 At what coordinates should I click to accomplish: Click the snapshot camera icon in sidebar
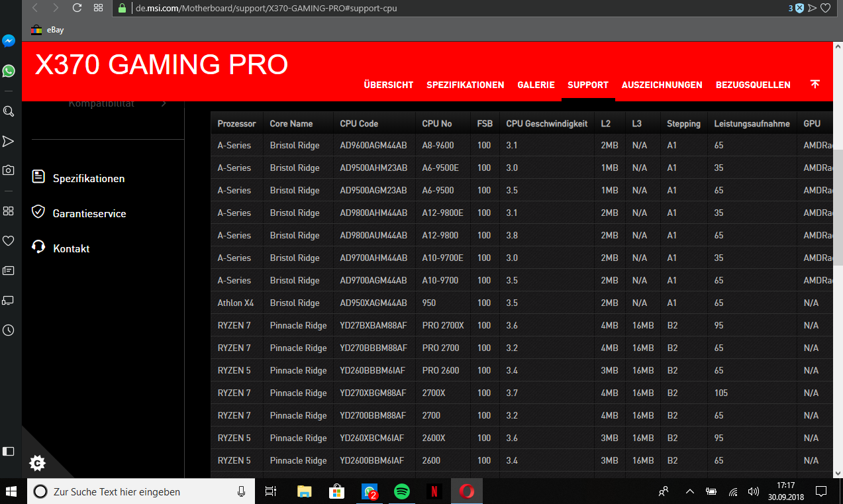tap(9, 170)
